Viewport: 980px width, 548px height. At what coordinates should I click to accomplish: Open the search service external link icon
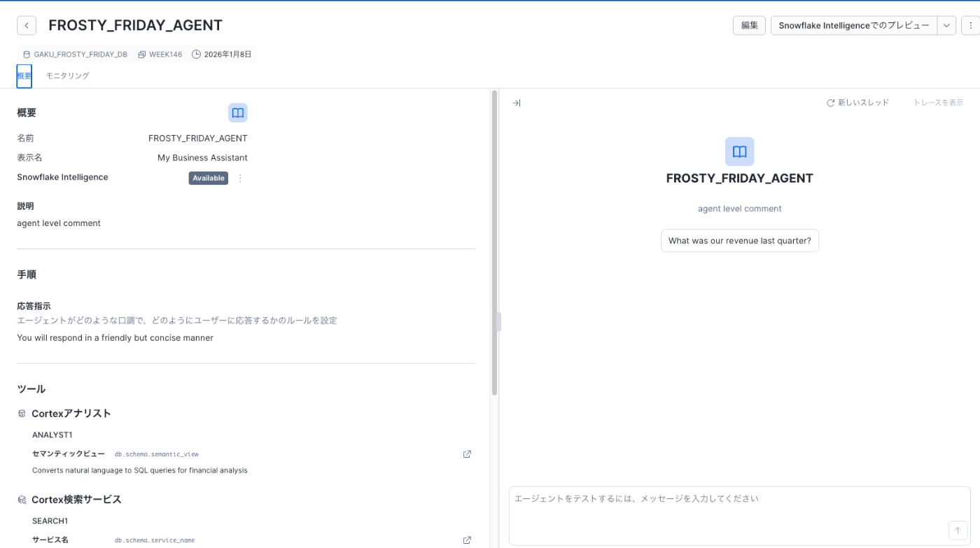pos(467,540)
